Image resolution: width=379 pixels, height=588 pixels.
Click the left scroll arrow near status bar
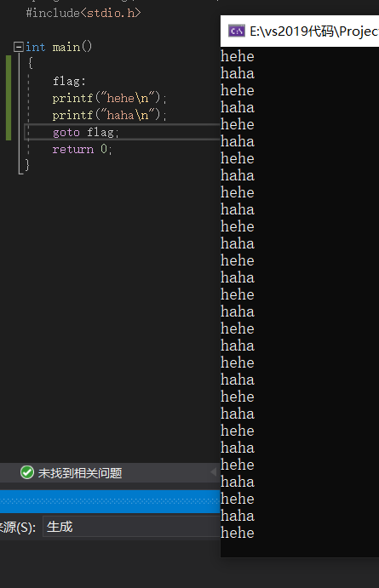213,472
